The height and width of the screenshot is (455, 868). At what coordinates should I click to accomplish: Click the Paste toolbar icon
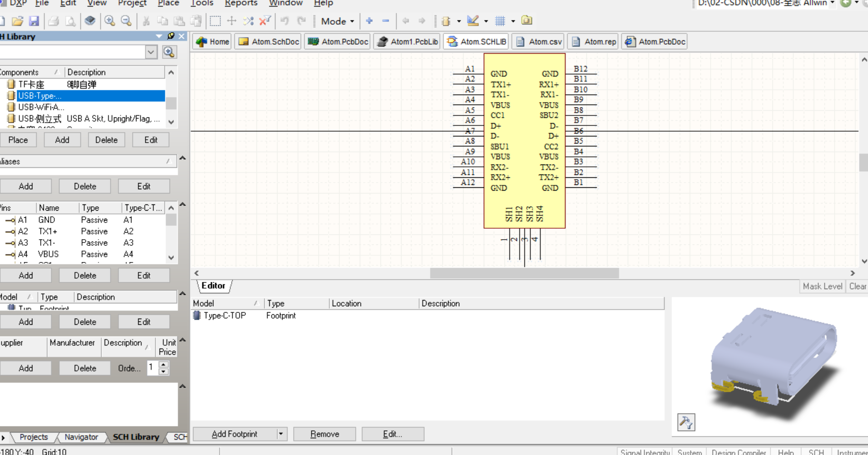coord(179,21)
